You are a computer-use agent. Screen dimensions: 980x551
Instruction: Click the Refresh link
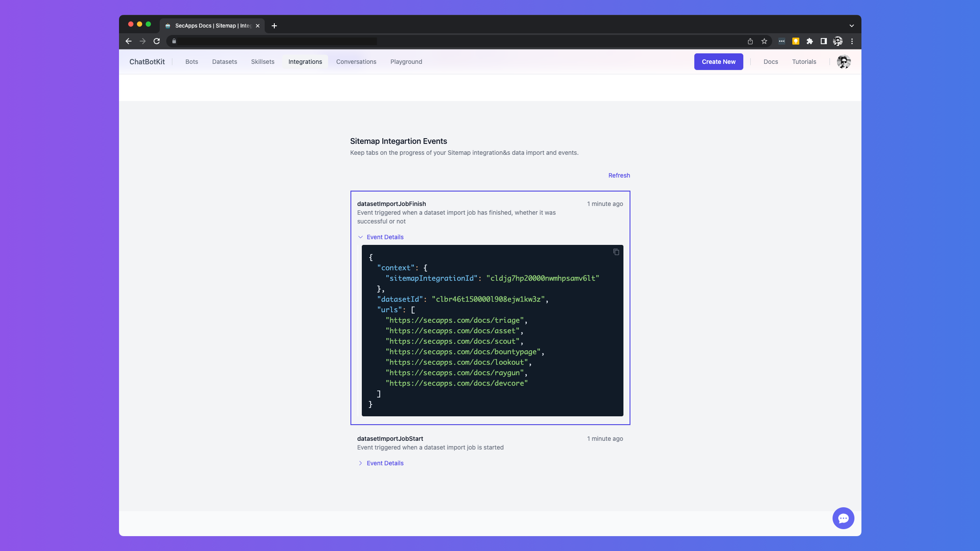(619, 175)
